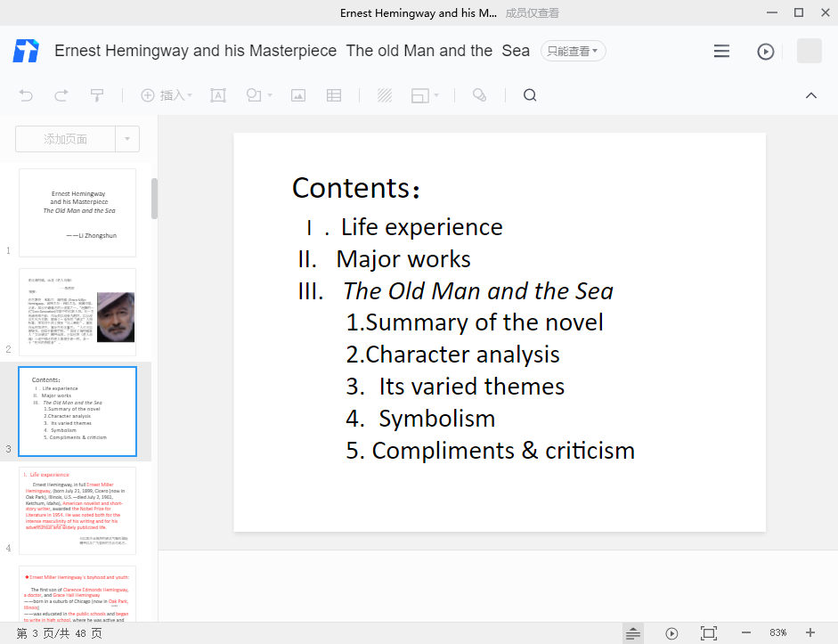Image resolution: width=838 pixels, height=644 pixels.
Task: Zoom out with the minus button
Action: click(x=746, y=632)
